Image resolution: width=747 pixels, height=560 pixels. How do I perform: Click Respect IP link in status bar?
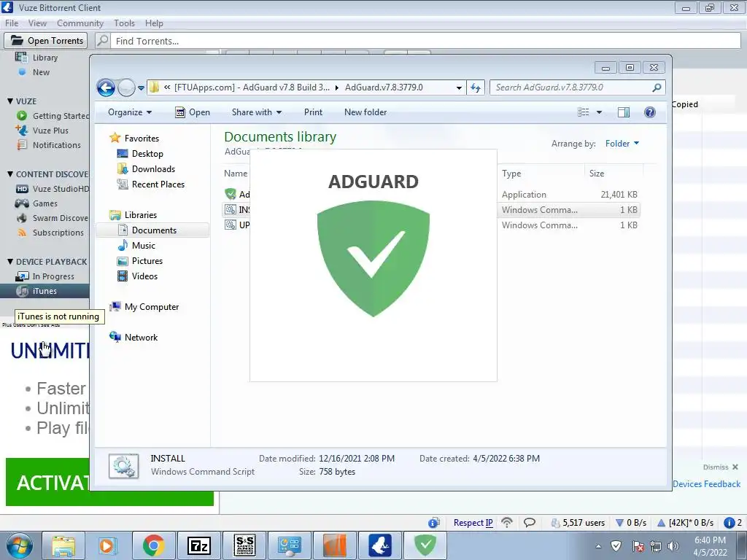(473, 523)
